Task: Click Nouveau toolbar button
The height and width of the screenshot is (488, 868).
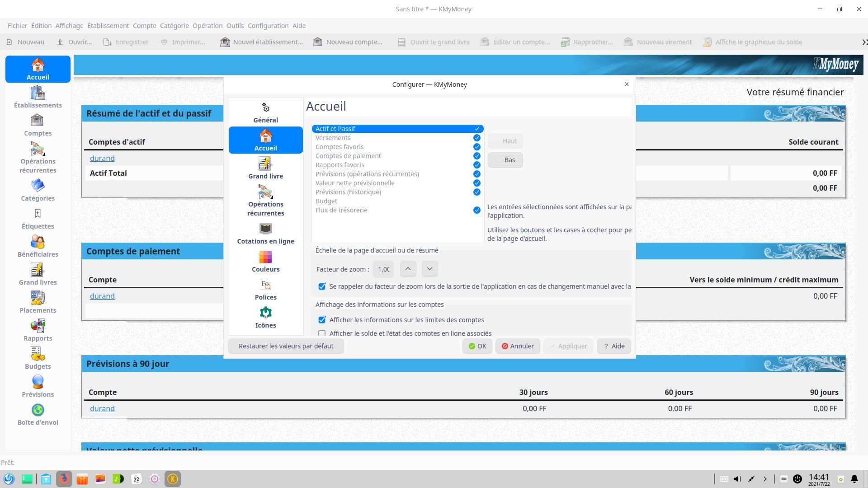Action: [x=25, y=42]
